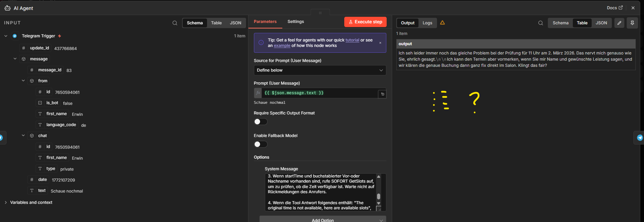The height and width of the screenshot is (222, 644).
Task: Click the pencil edit output icon
Action: 619,23
